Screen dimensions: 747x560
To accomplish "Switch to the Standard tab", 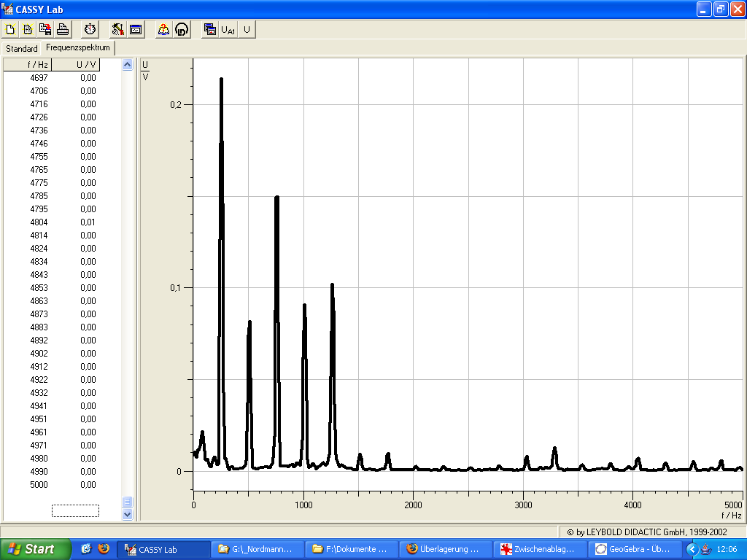I will point(22,49).
